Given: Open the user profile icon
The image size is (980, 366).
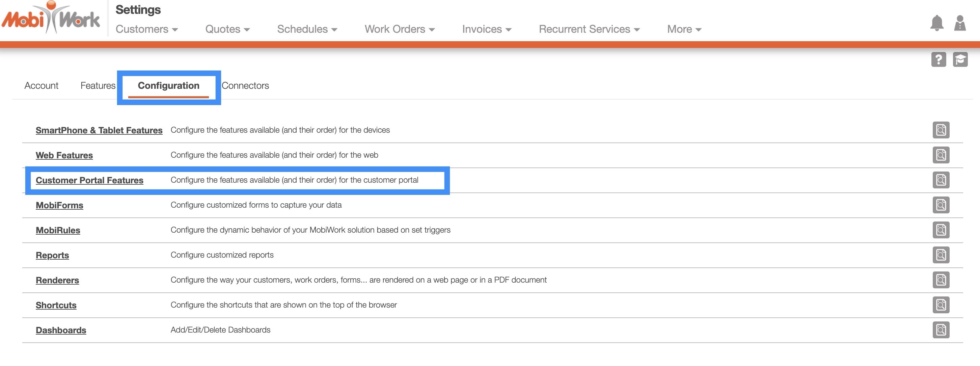Looking at the screenshot, I should pyautogui.click(x=960, y=24).
